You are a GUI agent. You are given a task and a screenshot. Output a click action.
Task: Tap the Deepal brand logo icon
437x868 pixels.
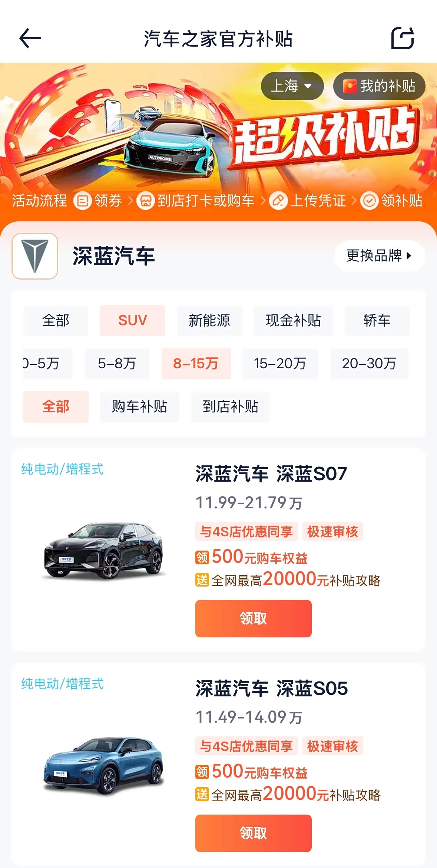pos(35,256)
